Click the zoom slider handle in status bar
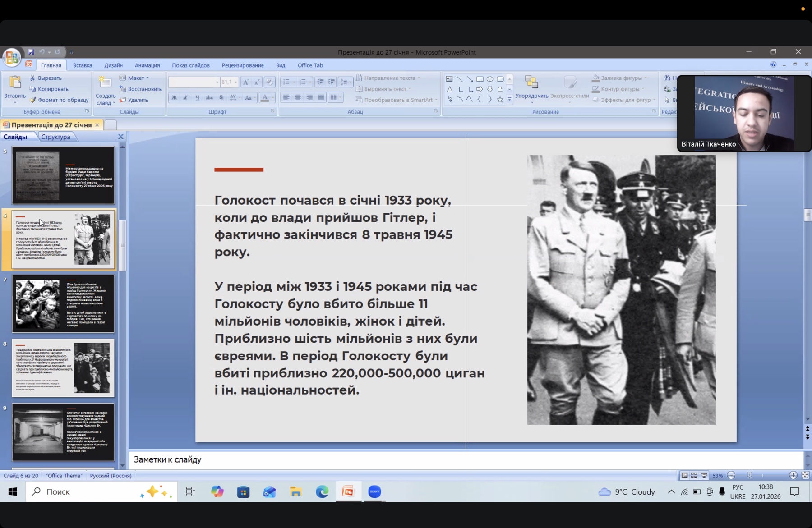 click(x=749, y=475)
